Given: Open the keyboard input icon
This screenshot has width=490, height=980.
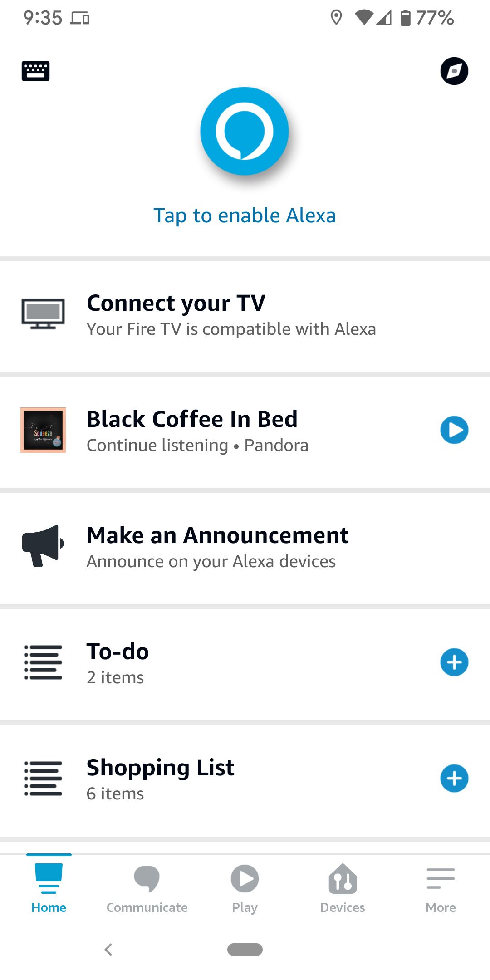Looking at the screenshot, I should [35, 71].
